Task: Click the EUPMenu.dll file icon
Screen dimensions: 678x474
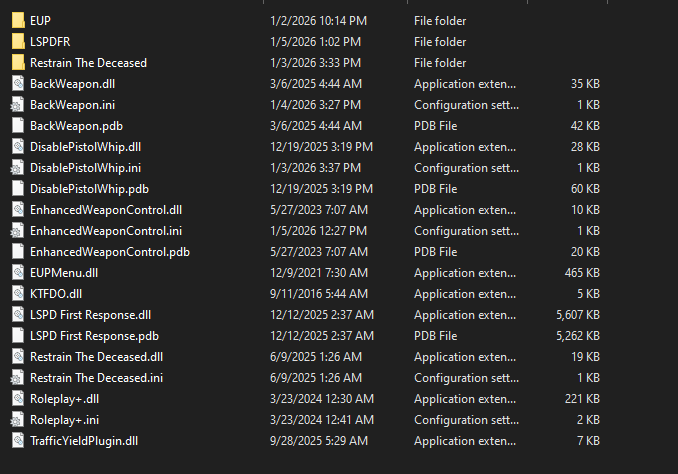Action: click(17, 272)
